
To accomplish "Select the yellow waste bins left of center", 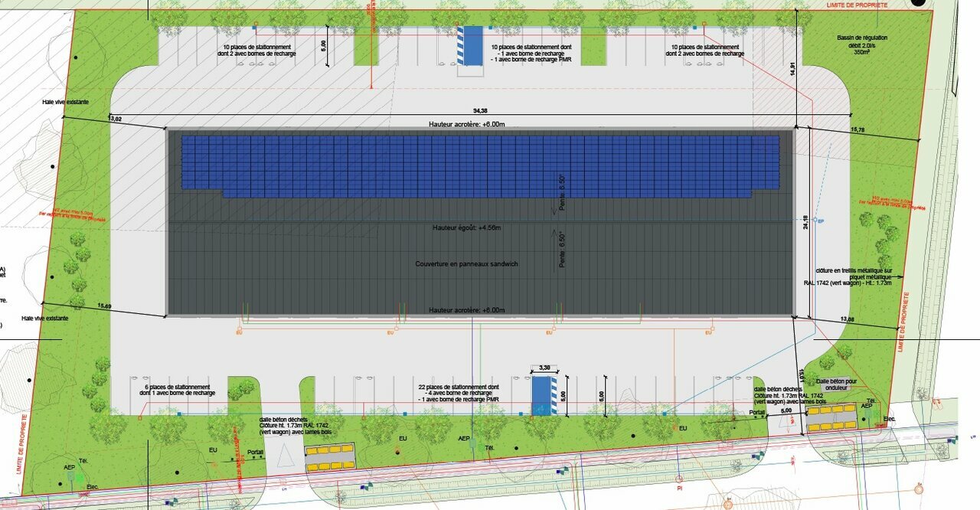I will tap(331, 458).
